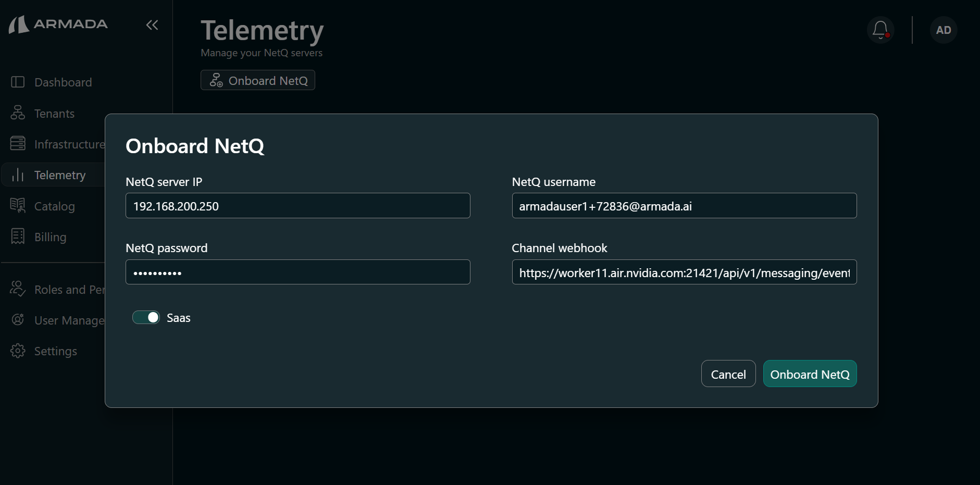Viewport: 980px width, 485px height.
Task: Select Telemetry in the sidebar
Action: [x=60, y=175]
